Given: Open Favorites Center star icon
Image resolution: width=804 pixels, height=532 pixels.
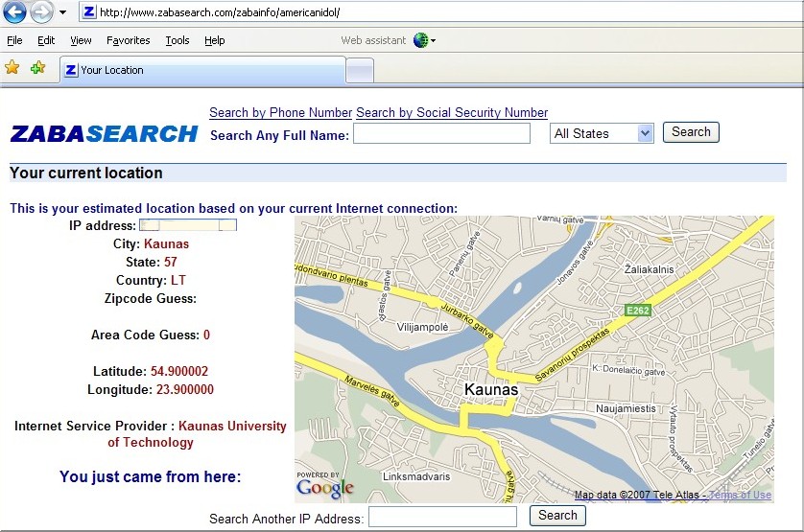Looking at the screenshot, I should [12, 67].
